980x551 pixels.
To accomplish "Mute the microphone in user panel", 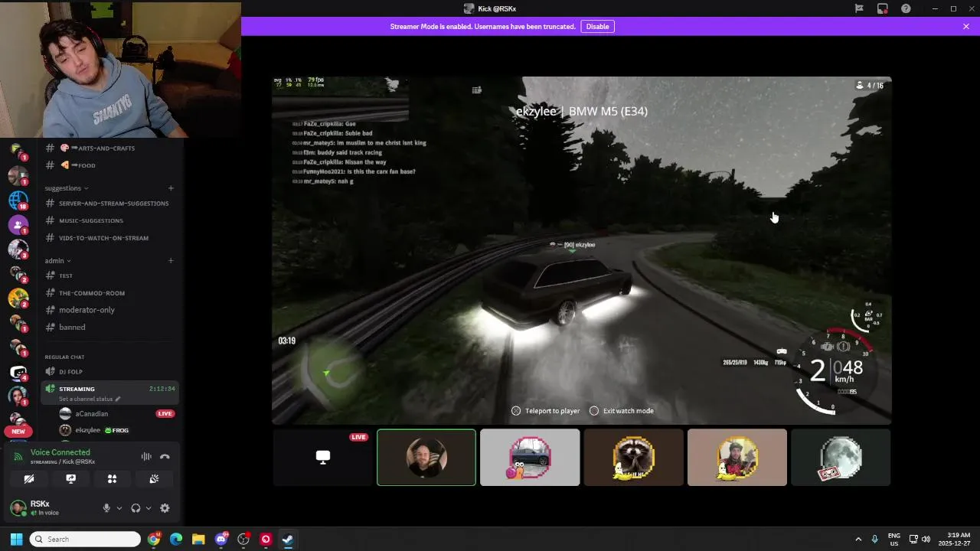I will coord(106,508).
